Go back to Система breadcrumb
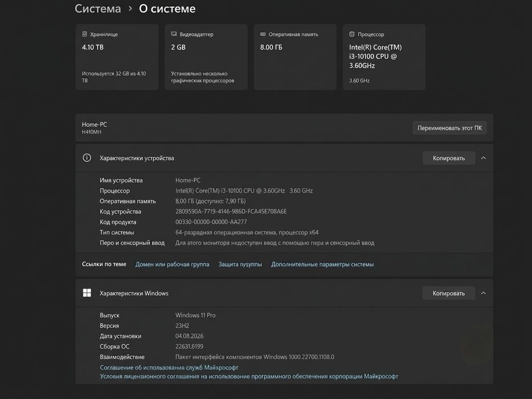The width and height of the screenshot is (532, 399). 98,9
